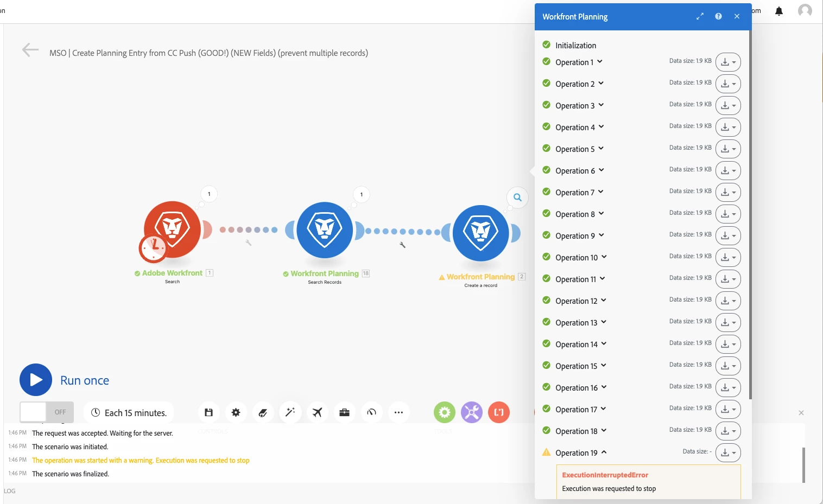Click the back arrow beside the scenario title
Image resolution: width=823 pixels, height=504 pixels.
[30, 50]
